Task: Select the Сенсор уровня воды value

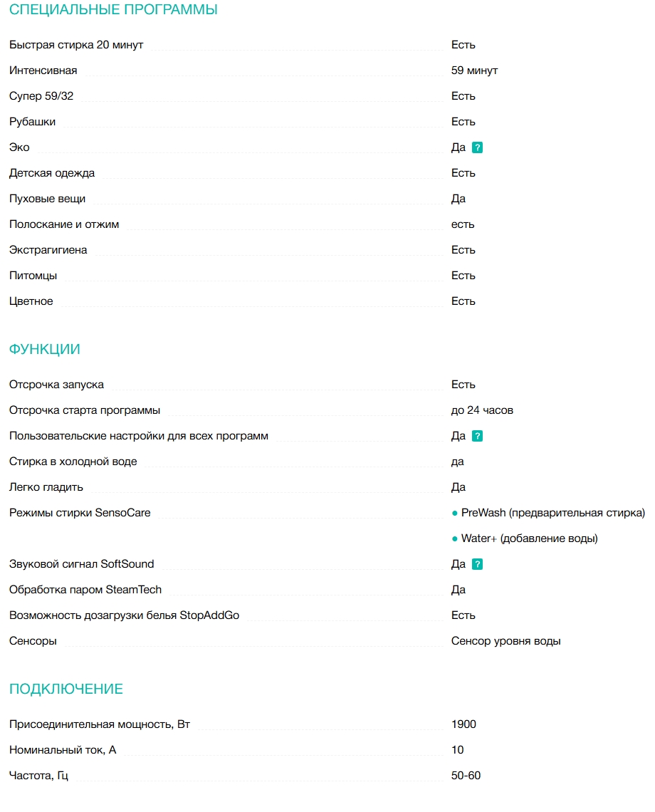Action: click(505, 641)
